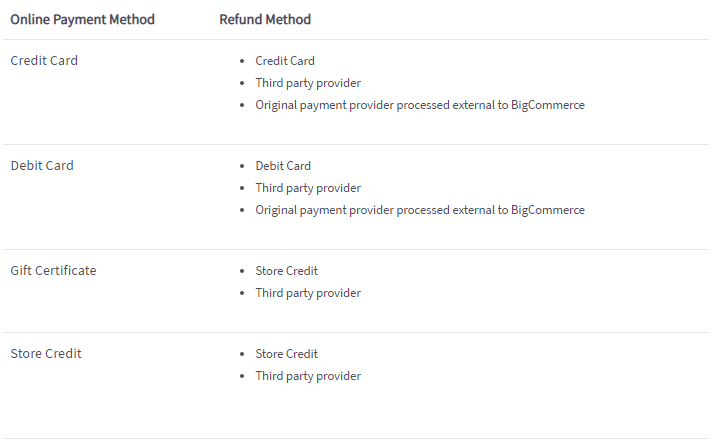This screenshot has height=441, width=714.
Task: Click the bullet beside Credit Card refund option
Action: 243,62
